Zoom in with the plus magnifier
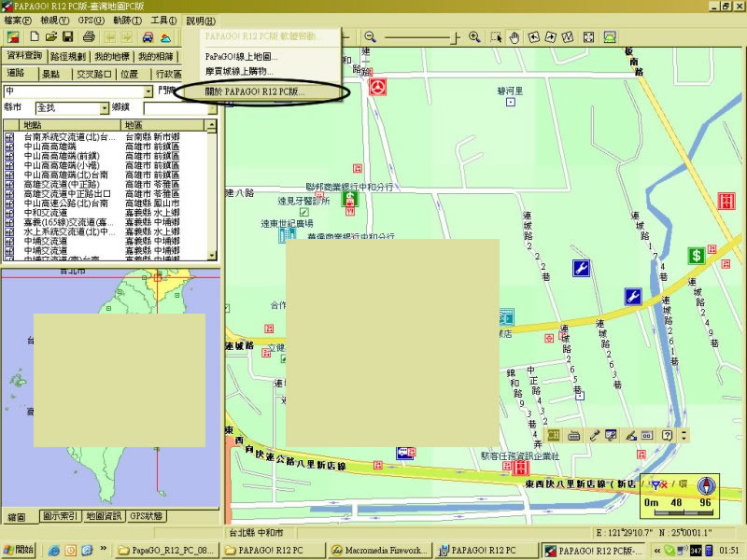 474,36
